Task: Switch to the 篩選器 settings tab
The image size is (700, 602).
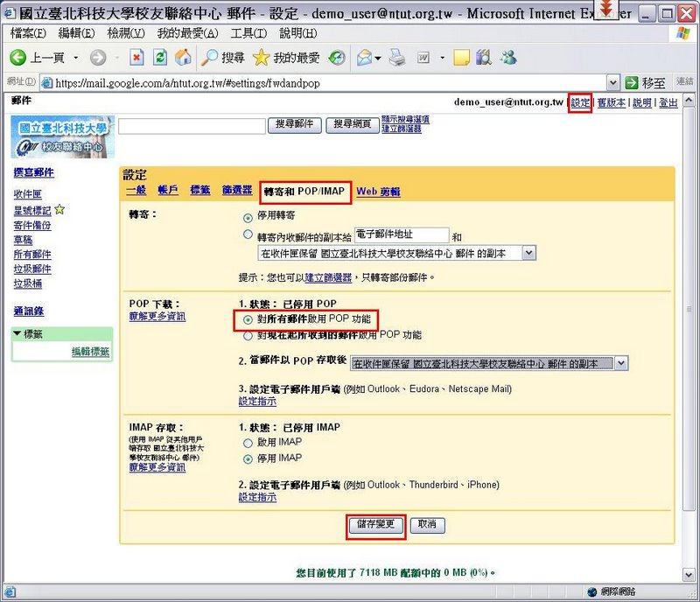Action: [x=237, y=190]
